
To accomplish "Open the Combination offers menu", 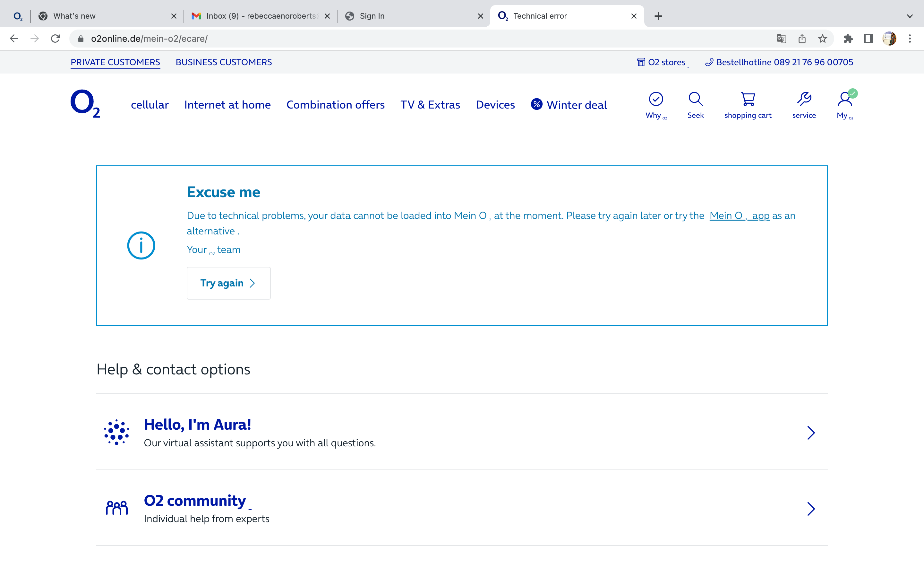I will coord(336,104).
